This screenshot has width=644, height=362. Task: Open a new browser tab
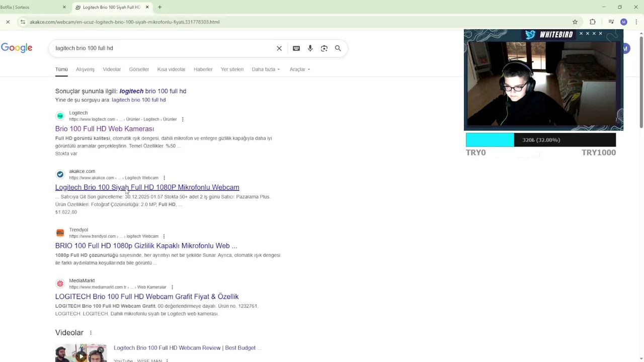click(159, 7)
